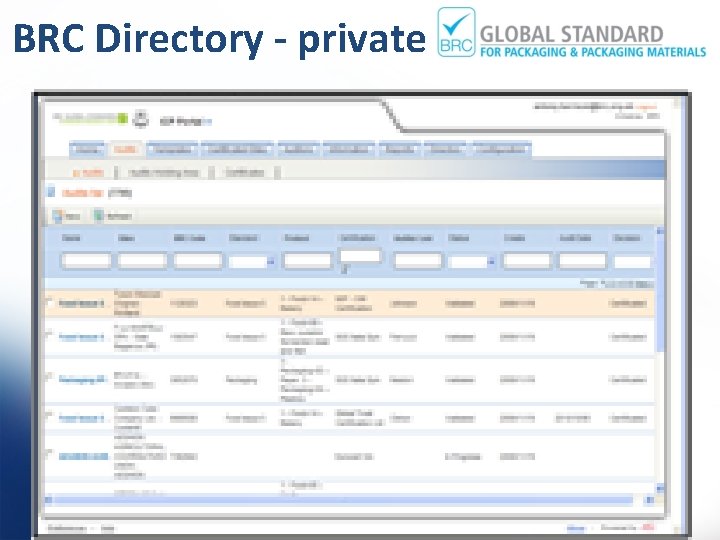Click the small filter icon under the sixth filter box
The width and height of the screenshot is (720, 540).
click(x=344, y=270)
